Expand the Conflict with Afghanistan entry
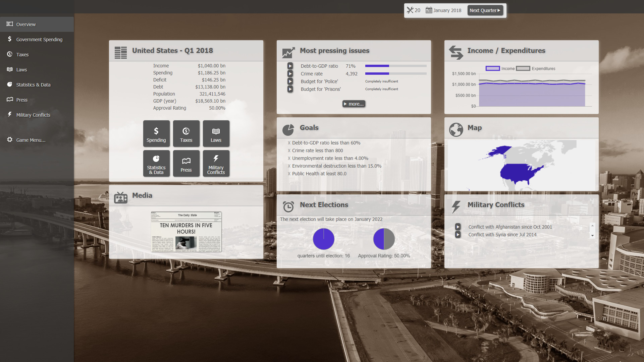 [x=458, y=227]
